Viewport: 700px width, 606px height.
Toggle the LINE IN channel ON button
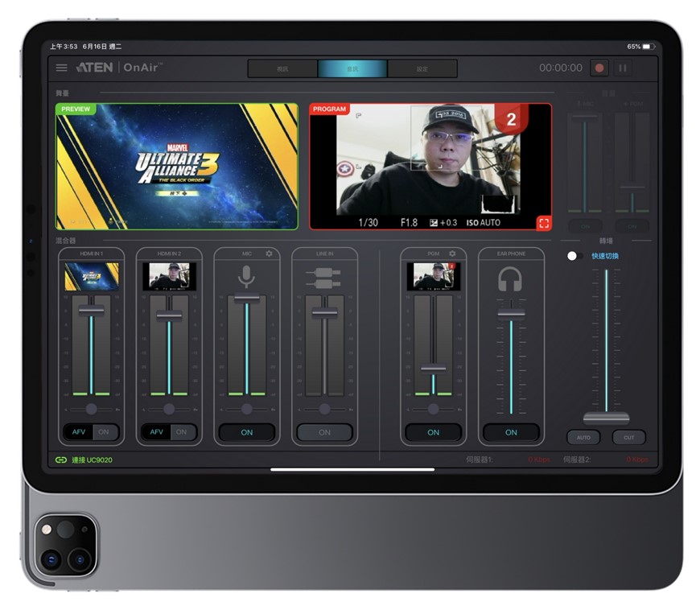click(x=324, y=432)
